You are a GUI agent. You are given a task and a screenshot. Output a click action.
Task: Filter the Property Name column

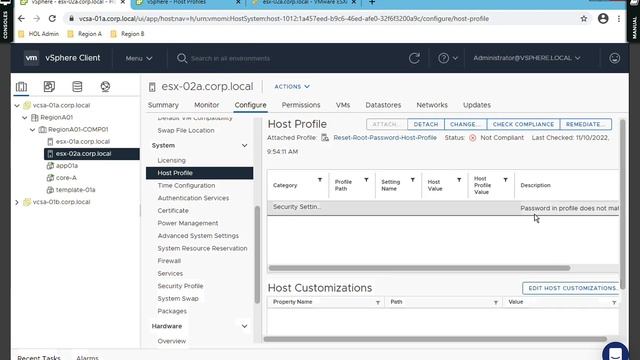coord(378,302)
